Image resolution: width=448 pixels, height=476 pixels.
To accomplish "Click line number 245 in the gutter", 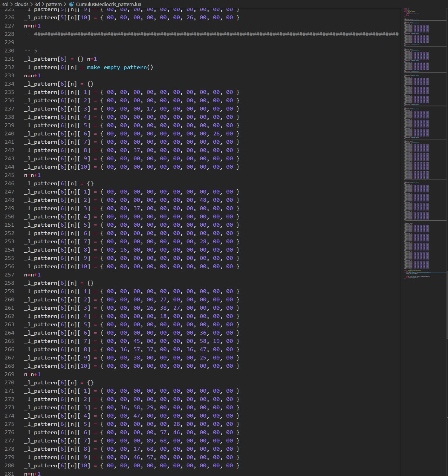I will point(9,175).
